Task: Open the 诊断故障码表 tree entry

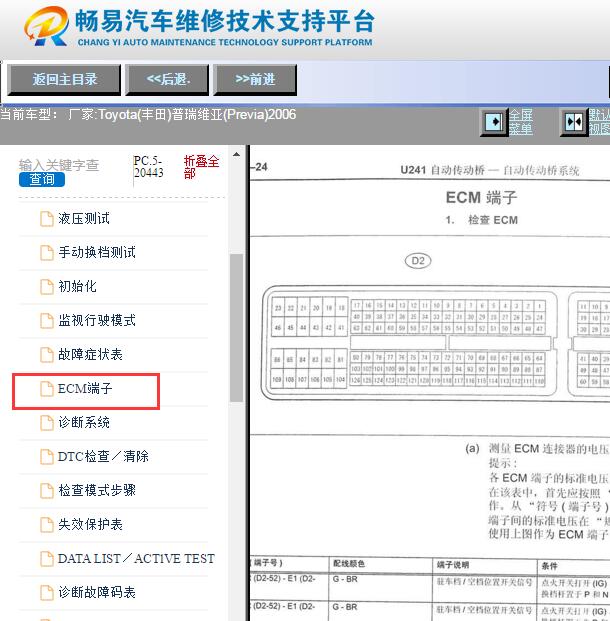Action: tap(97, 593)
